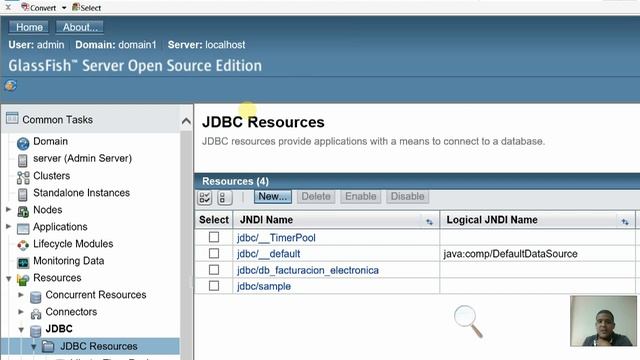640x360 pixels.
Task: Sort by Logical JNDI Name column icon
Action: click(x=625, y=222)
